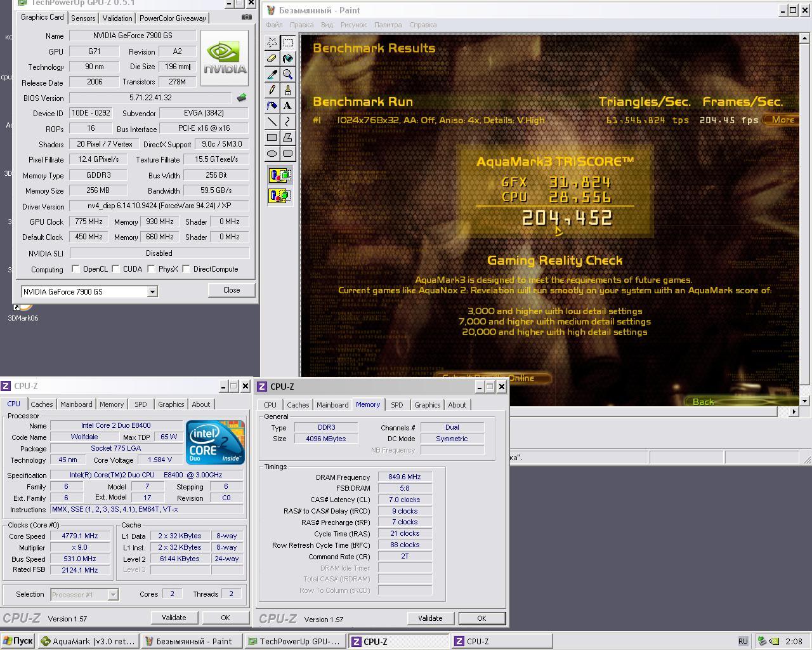The image size is (812, 650).
Task: Open About tab in left CPU-Z window
Action: point(201,404)
